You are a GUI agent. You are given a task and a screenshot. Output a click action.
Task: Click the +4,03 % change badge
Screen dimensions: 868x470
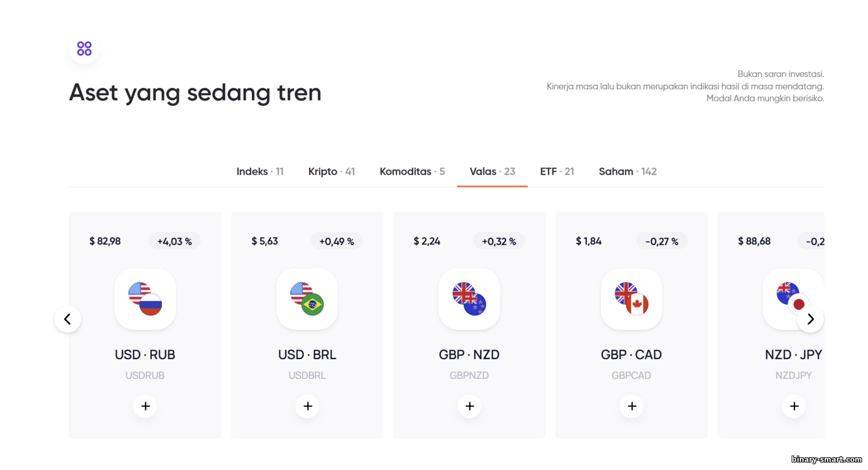coord(174,242)
